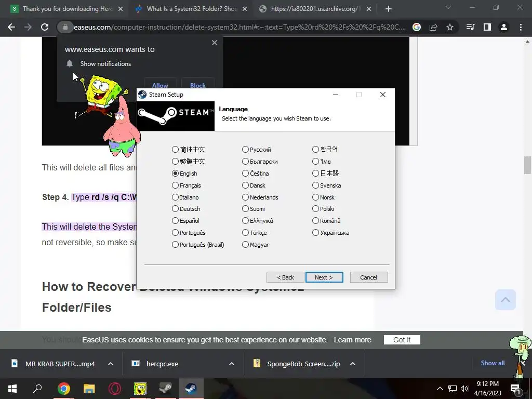Open Chrome from the taskbar
Image resolution: width=532 pixels, height=399 pixels.
63,389
